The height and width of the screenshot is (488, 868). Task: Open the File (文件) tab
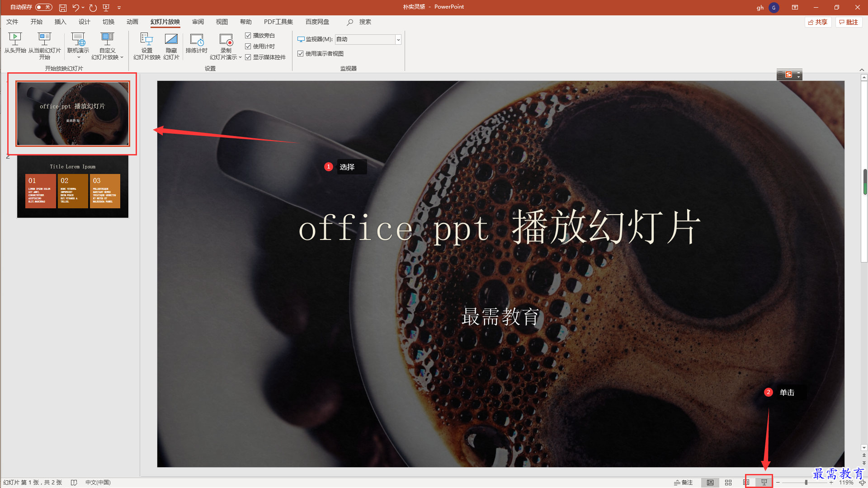12,22
